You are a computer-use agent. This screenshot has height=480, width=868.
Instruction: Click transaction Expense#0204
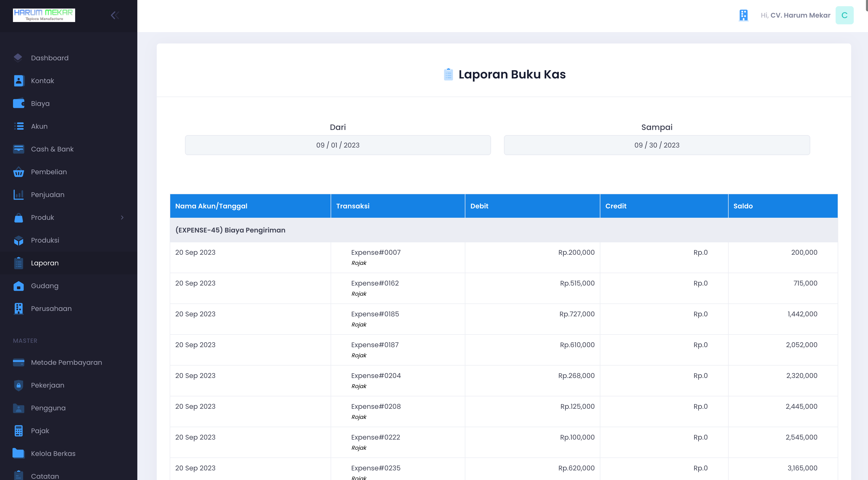(x=376, y=376)
